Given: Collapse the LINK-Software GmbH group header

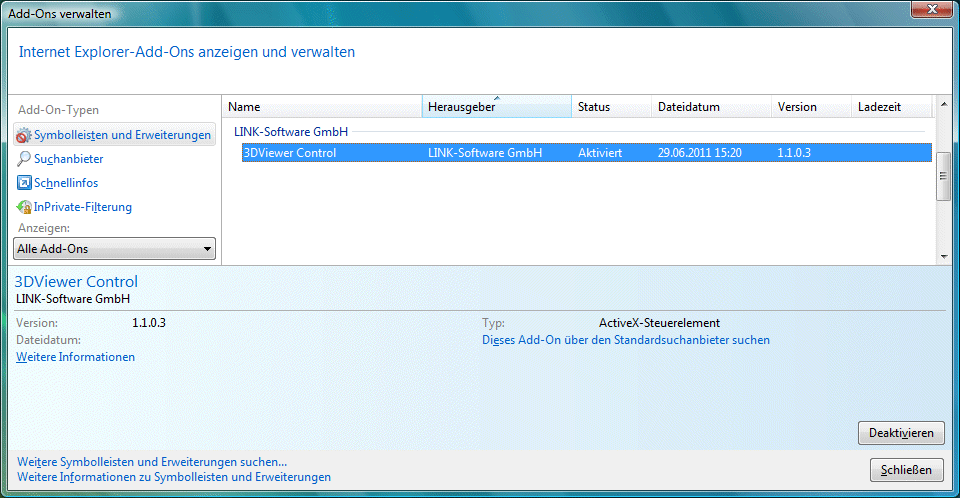Looking at the screenshot, I should click(291, 132).
